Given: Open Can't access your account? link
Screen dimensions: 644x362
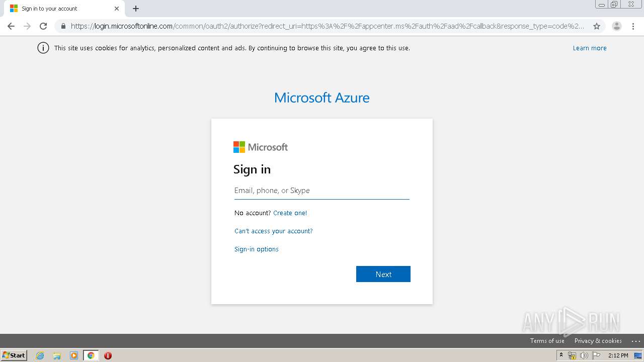Looking at the screenshot, I should click(x=274, y=231).
